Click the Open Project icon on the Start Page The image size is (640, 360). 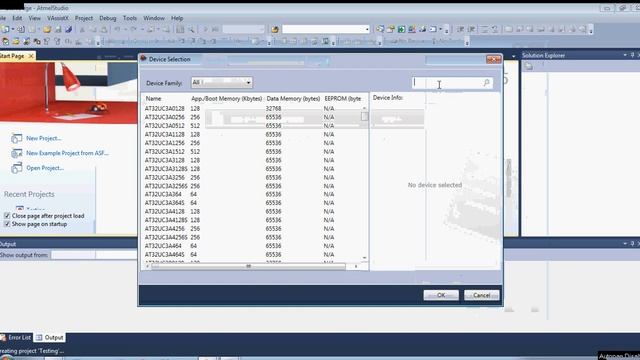(17, 168)
